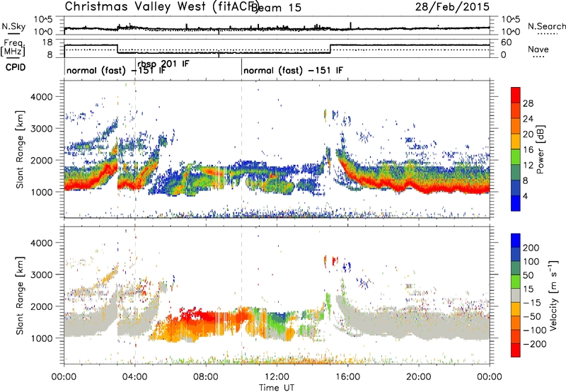Pick the gray Velocity segment between -15 and 15
The width and height of the screenshot is (566, 392).
tap(516, 295)
